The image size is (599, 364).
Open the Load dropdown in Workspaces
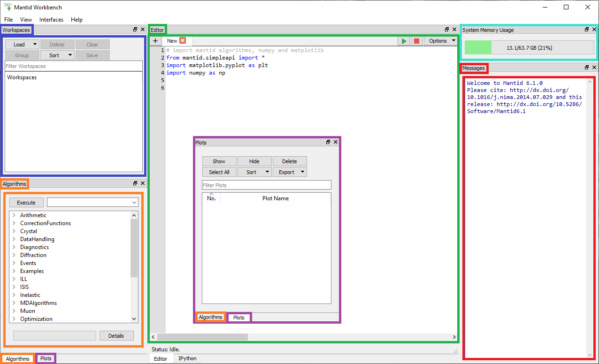pyautogui.click(x=35, y=45)
